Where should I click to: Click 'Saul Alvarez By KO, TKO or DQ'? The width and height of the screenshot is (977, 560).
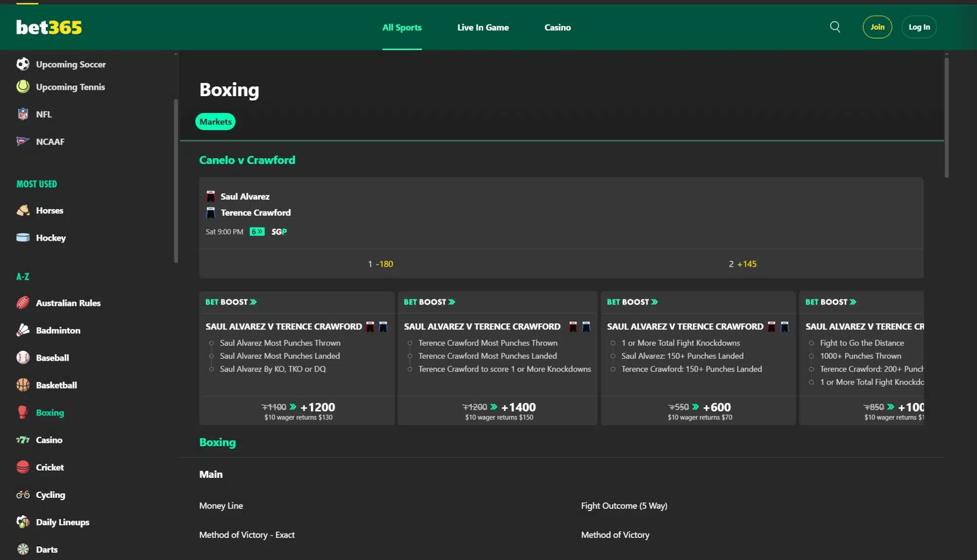(273, 369)
